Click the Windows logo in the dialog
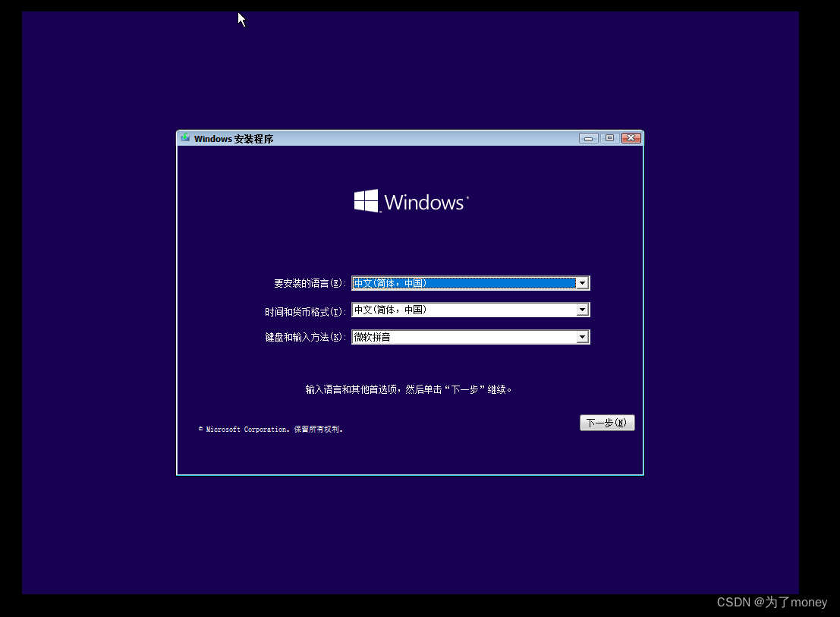Image resolution: width=840 pixels, height=617 pixels. 411,201
